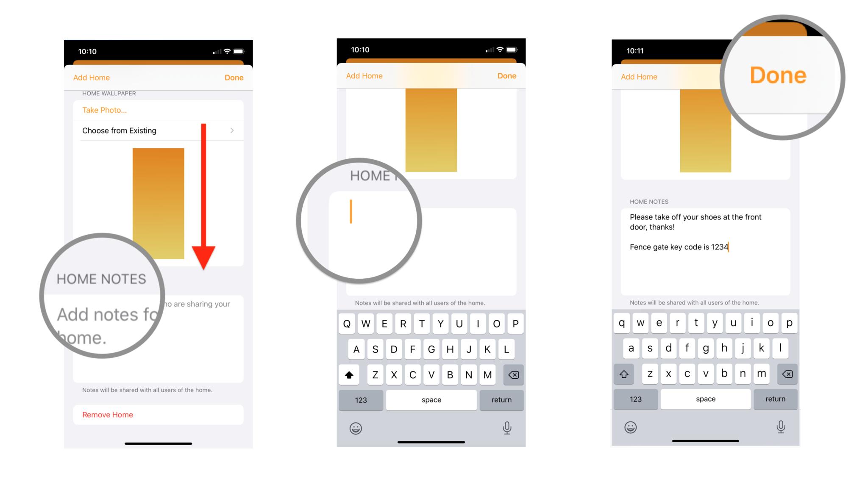The width and height of the screenshot is (868, 485).
Task: Tap the return key on keyboard
Action: point(501,399)
